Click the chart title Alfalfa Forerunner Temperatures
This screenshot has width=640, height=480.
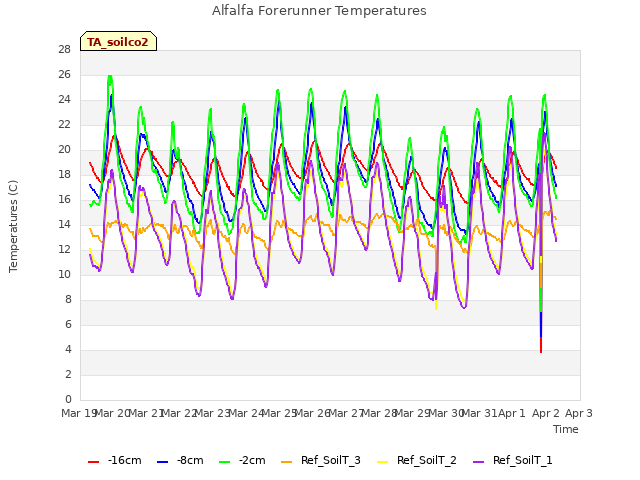319,11
